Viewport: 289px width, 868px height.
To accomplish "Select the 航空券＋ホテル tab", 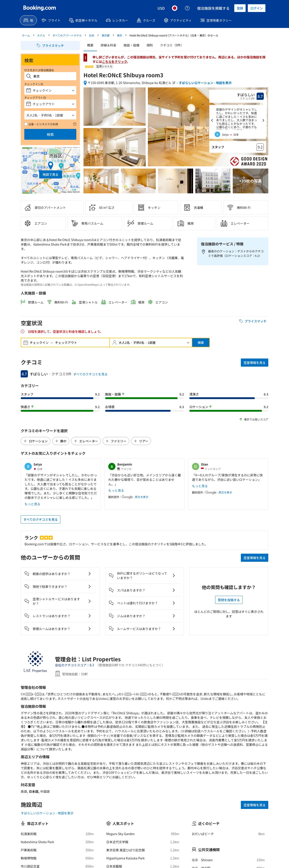I will point(83,21).
